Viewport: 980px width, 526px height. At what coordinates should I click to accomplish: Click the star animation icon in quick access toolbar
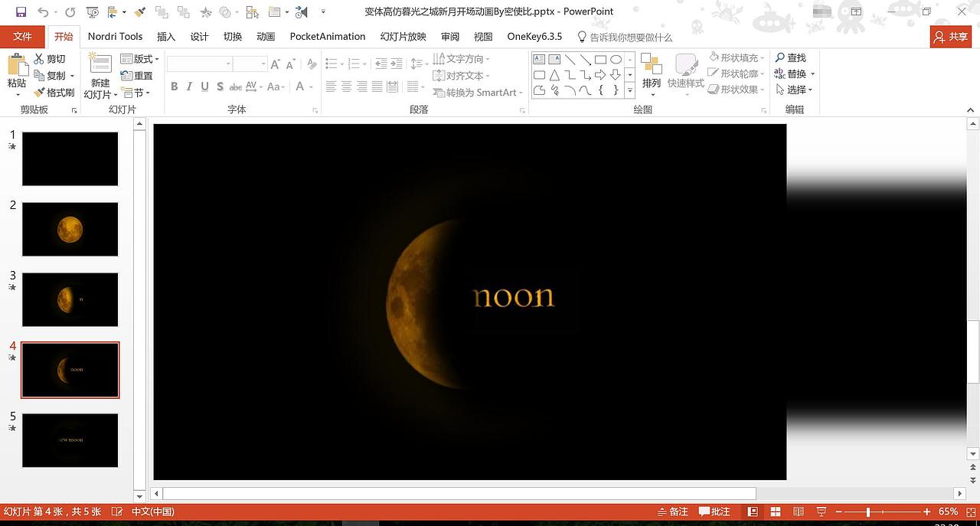pos(207,11)
